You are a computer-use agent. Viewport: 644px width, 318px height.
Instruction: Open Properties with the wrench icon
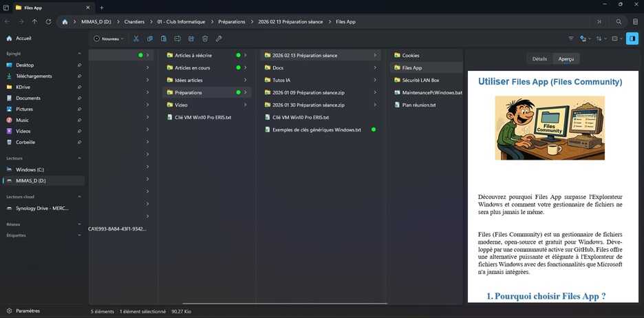219,39
